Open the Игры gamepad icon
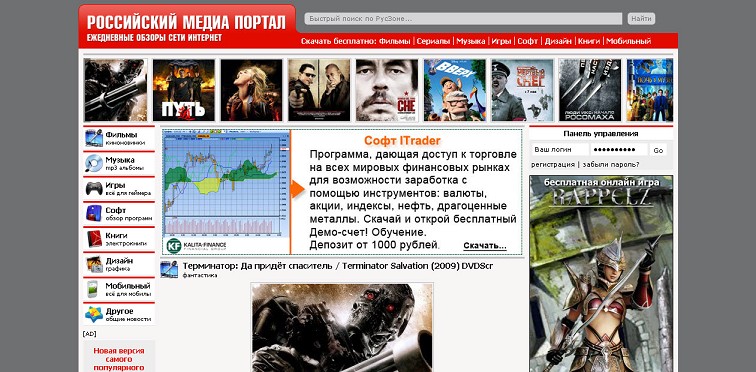Viewport: 756px width, 372px height. 94,188
